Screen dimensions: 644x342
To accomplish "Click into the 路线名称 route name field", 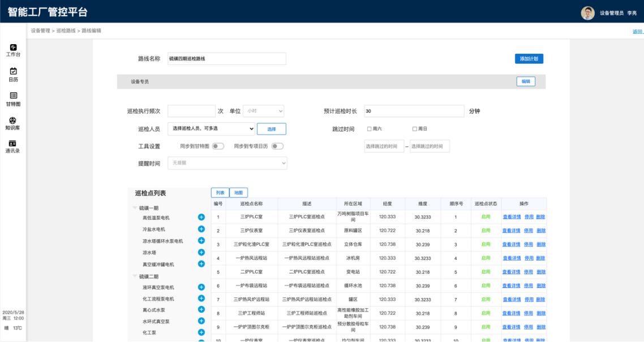I will (x=226, y=59).
